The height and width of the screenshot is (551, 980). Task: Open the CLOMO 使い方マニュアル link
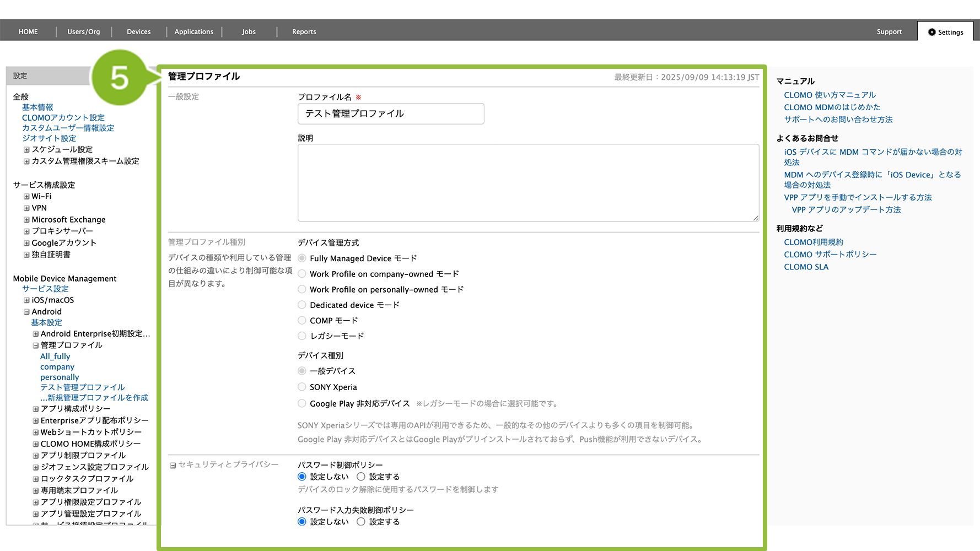pos(830,95)
